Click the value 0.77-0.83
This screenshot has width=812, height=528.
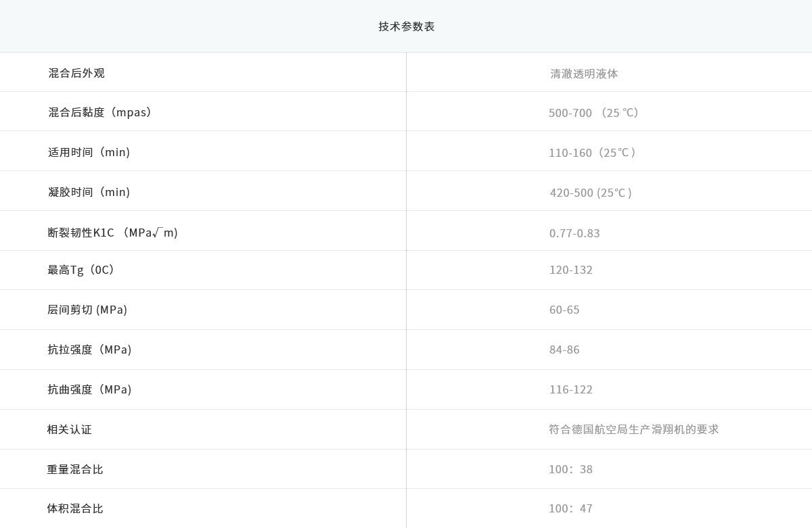pyautogui.click(x=574, y=233)
